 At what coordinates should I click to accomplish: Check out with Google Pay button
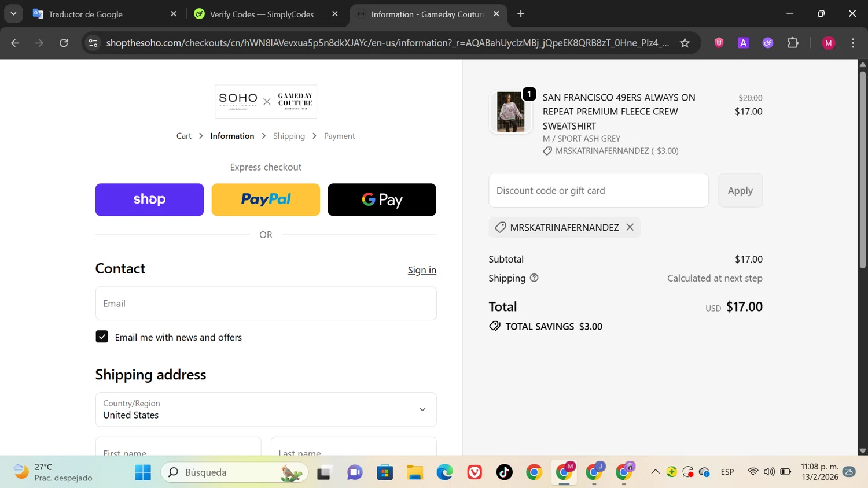[x=382, y=199]
